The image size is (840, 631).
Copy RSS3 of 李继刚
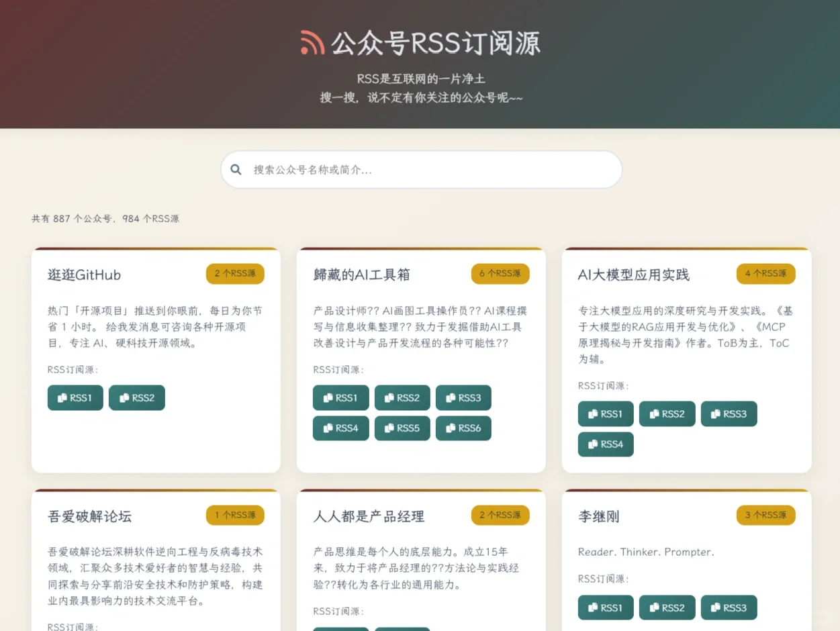click(x=729, y=608)
